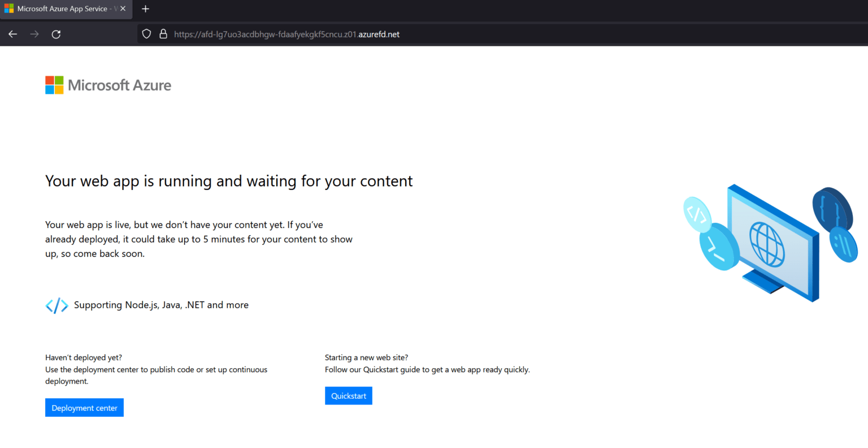Click the highlighted azurefd.net domain text
868x448 pixels.
(380, 34)
